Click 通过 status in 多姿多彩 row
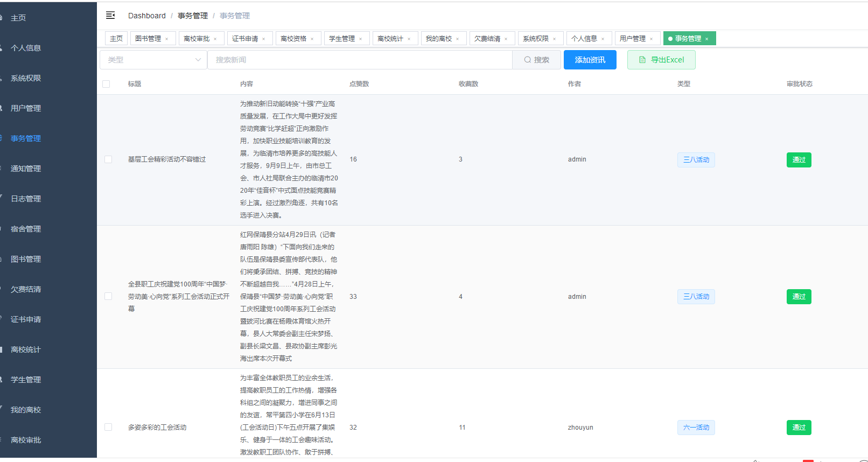 [x=799, y=428]
